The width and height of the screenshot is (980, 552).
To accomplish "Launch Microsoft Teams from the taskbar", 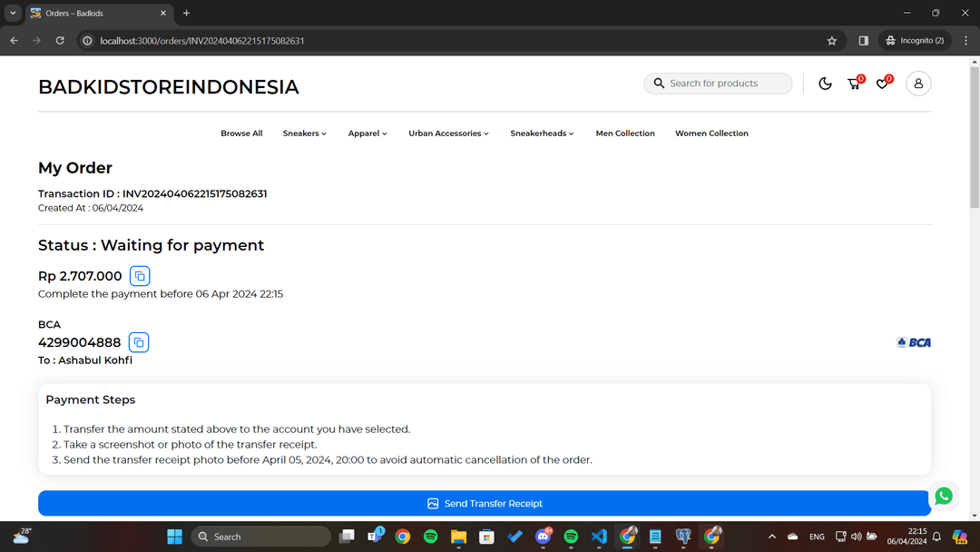I will coord(375,537).
